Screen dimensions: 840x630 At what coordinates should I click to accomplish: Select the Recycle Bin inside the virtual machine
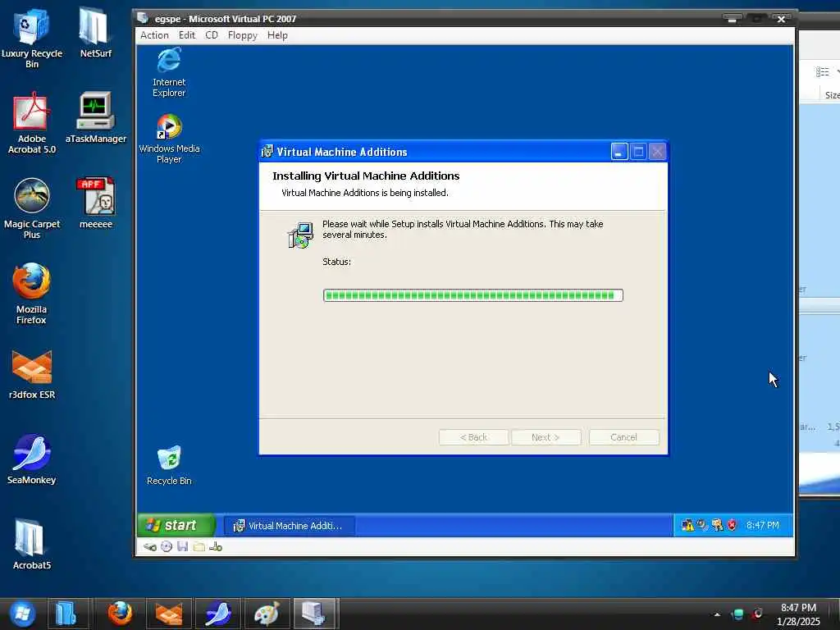tap(169, 465)
